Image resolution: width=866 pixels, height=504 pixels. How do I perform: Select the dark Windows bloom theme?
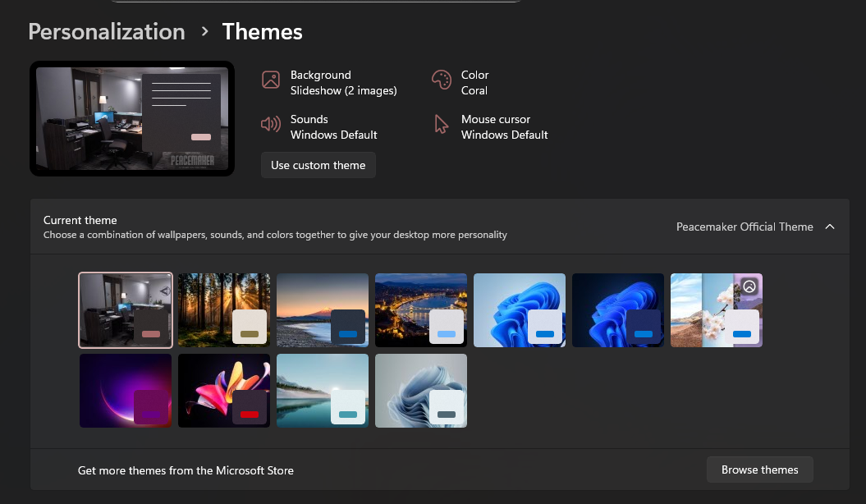point(618,310)
